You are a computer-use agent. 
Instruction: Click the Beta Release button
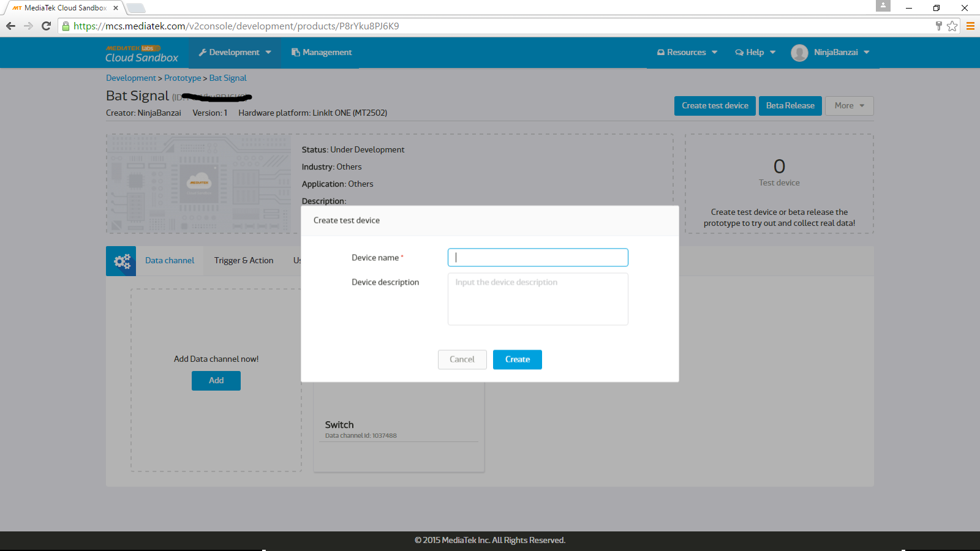(790, 105)
